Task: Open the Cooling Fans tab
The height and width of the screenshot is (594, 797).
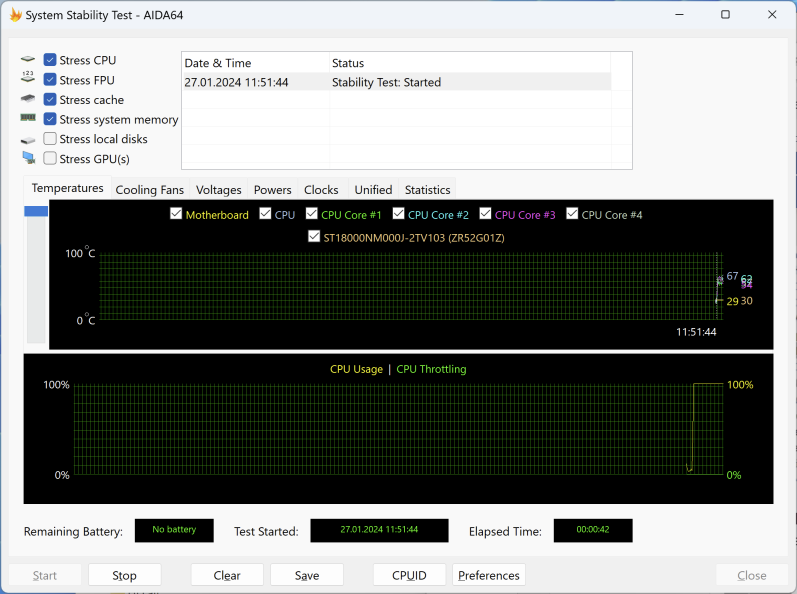Action: tap(149, 190)
